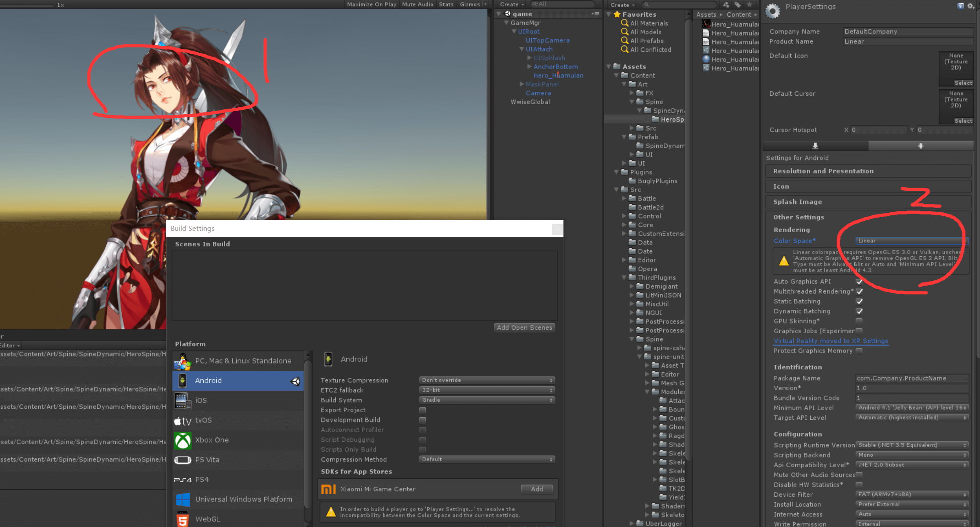Image resolution: width=980 pixels, height=527 pixels.
Task: Collapse the UIRoot hierarchy node
Action: click(514, 32)
